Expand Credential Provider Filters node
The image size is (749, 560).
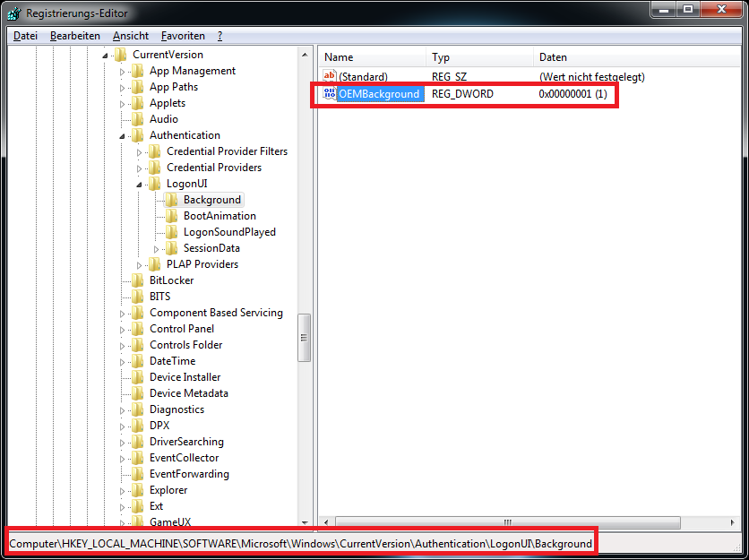(x=140, y=152)
